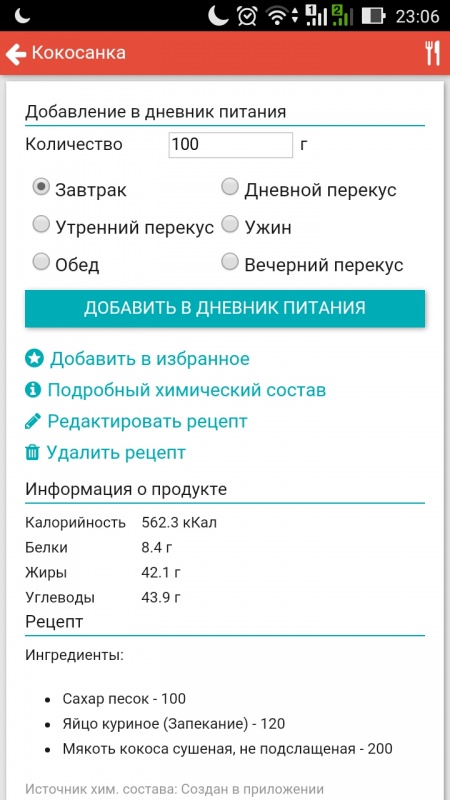The height and width of the screenshot is (800, 450).
Task: Tap the alarm clock status icon
Action: point(247,17)
